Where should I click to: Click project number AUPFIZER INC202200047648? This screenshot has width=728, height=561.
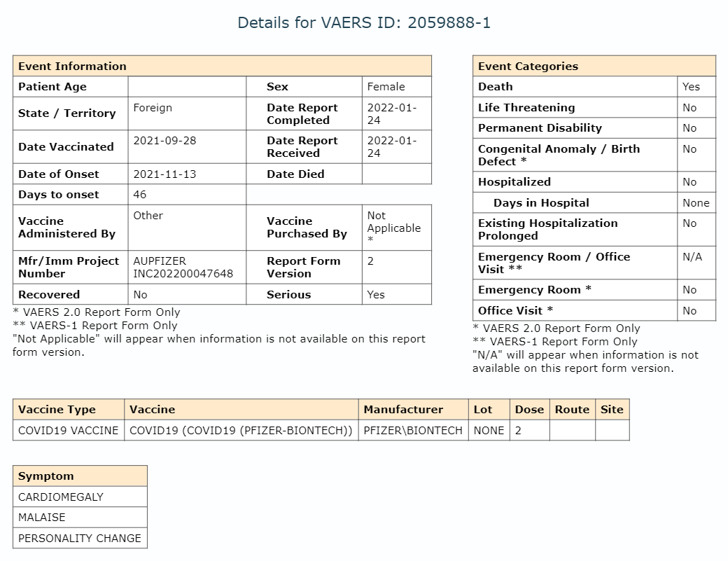(x=183, y=268)
